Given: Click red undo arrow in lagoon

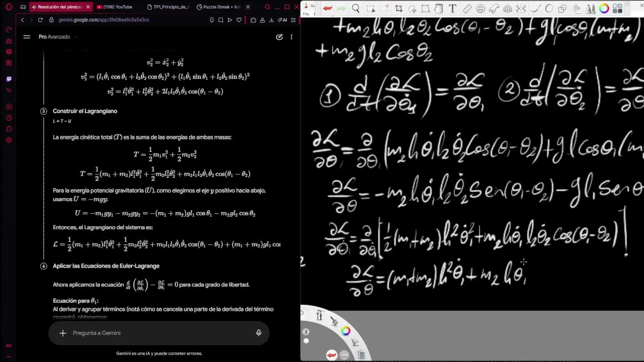Looking at the screenshot, I should (x=332, y=355).
